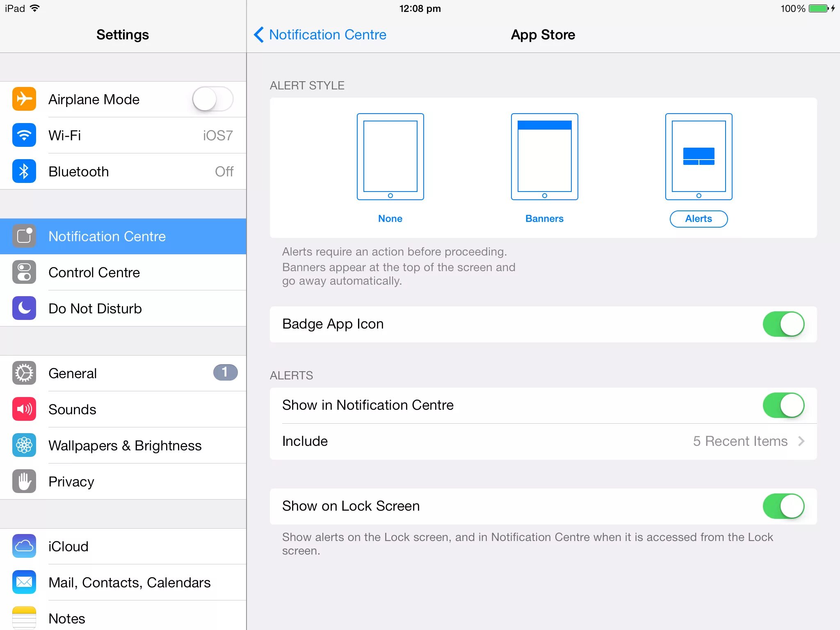Select the None alert style label
840x630 pixels.
390,219
